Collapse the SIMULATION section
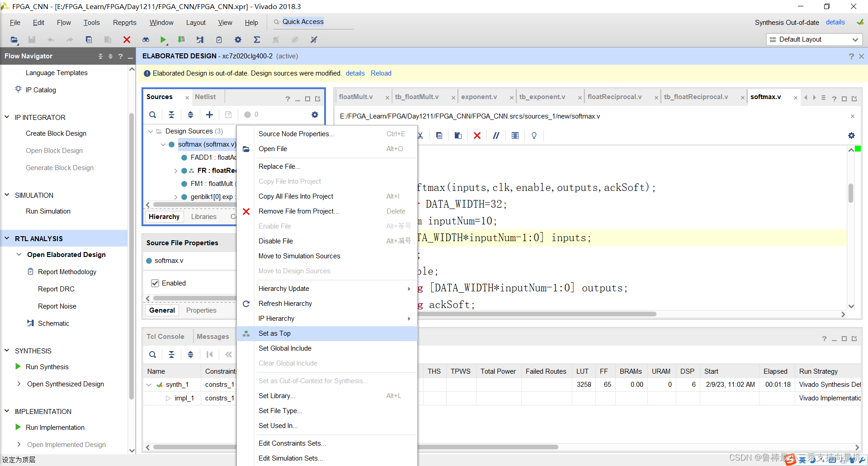Screen dimensions: 868x466 tap(7, 195)
